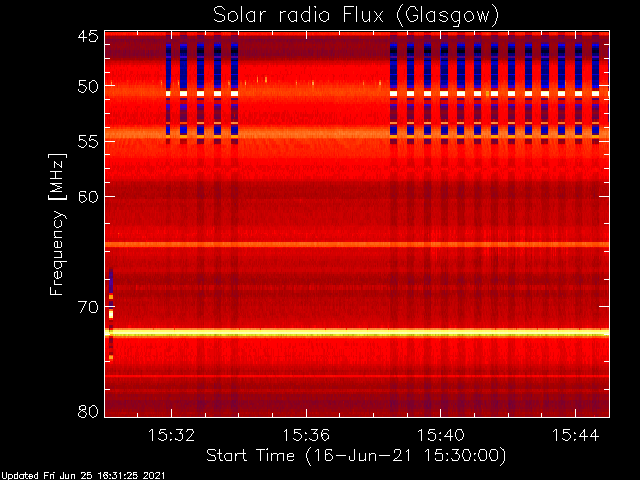
Task: Click the 'Frequency [MHz]' axis label
Action: pos(57,224)
